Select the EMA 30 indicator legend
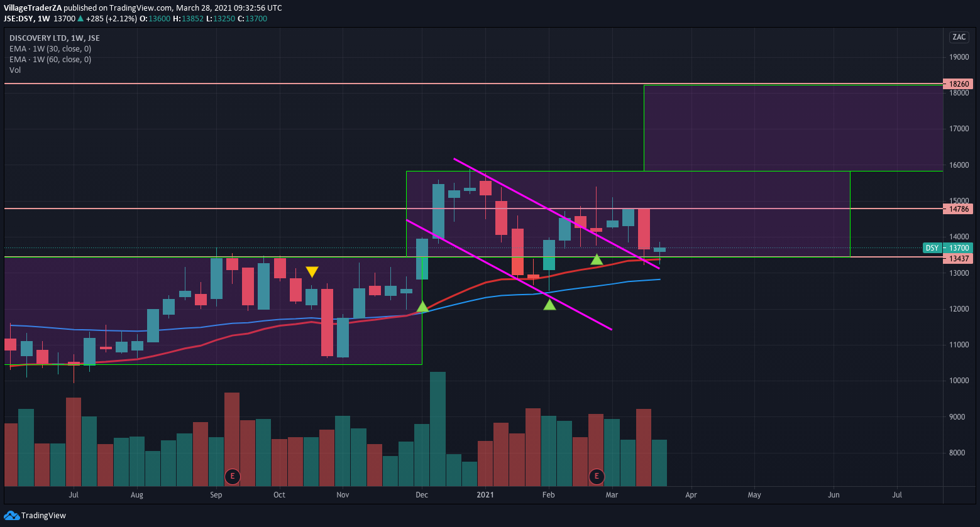 50,49
